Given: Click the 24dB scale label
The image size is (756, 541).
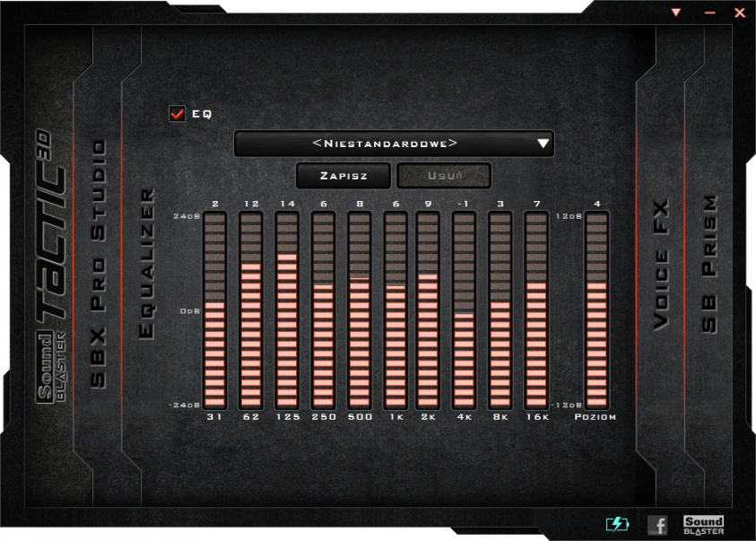Looking at the screenshot, I should pyautogui.click(x=187, y=216).
